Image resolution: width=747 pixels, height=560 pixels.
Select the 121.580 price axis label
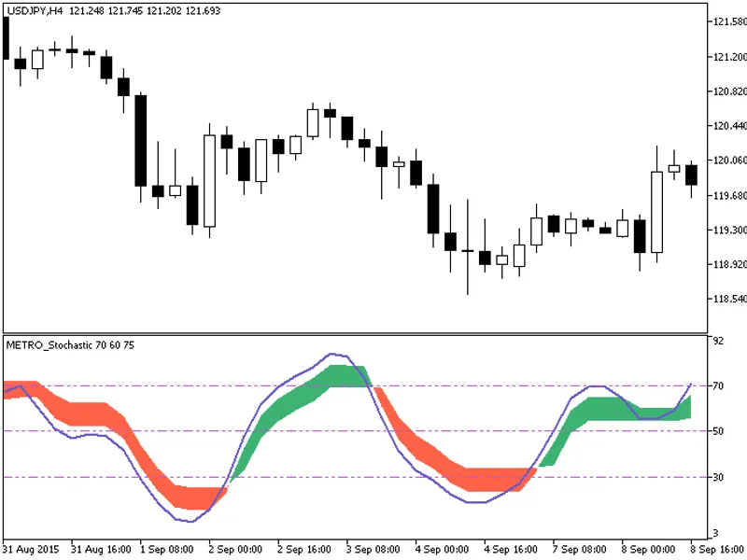pyautogui.click(x=730, y=21)
